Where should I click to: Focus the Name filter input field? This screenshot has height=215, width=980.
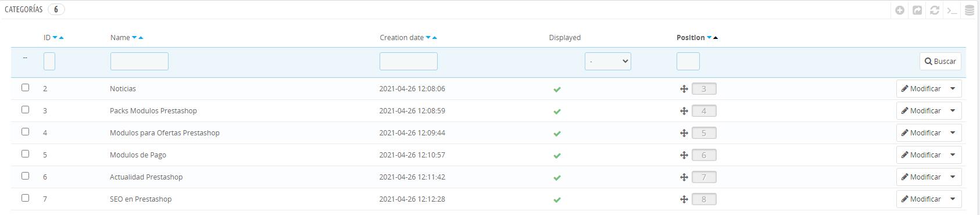140,61
